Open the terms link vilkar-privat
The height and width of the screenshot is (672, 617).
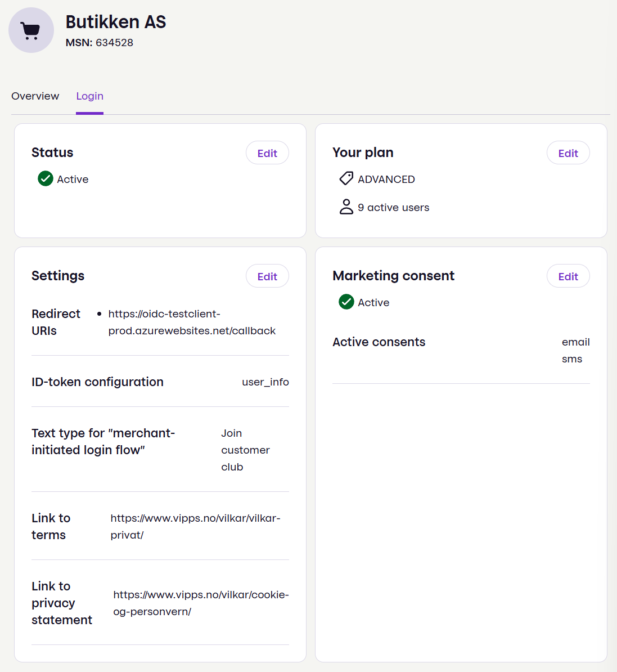point(195,526)
